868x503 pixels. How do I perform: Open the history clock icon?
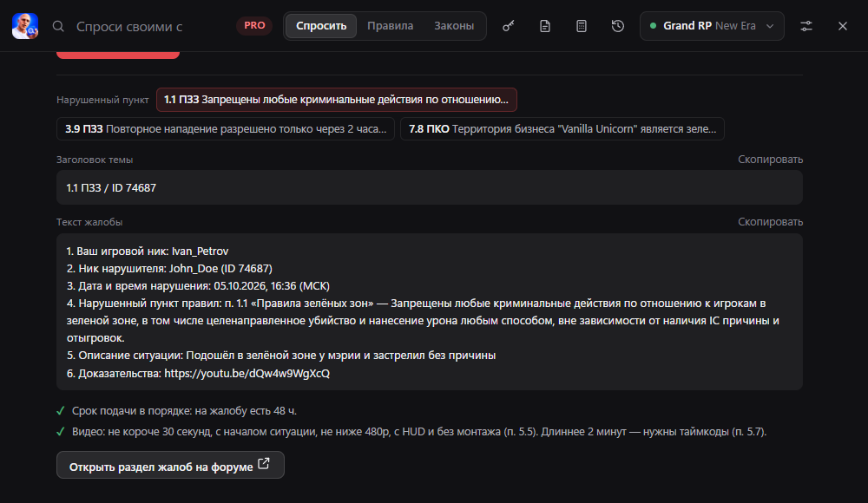click(x=618, y=26)
